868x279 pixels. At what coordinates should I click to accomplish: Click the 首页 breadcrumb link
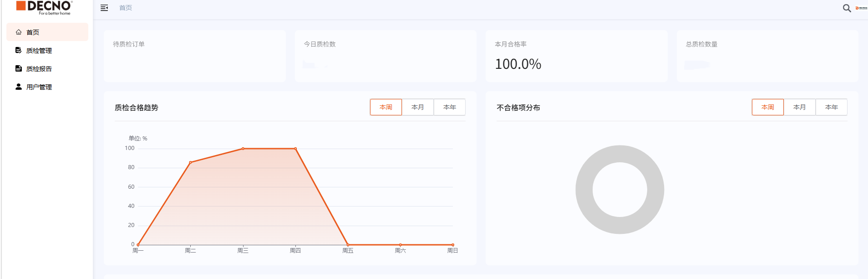click(126, 8)
